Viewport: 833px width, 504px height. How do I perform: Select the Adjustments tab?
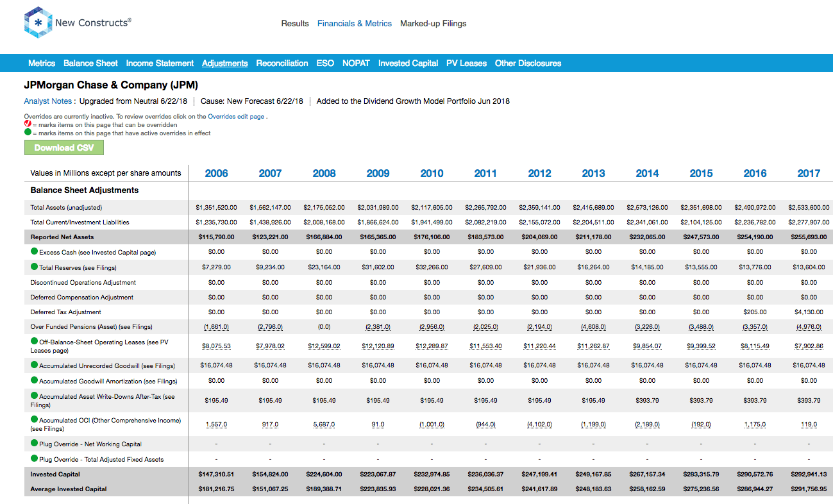click(225, 63)
